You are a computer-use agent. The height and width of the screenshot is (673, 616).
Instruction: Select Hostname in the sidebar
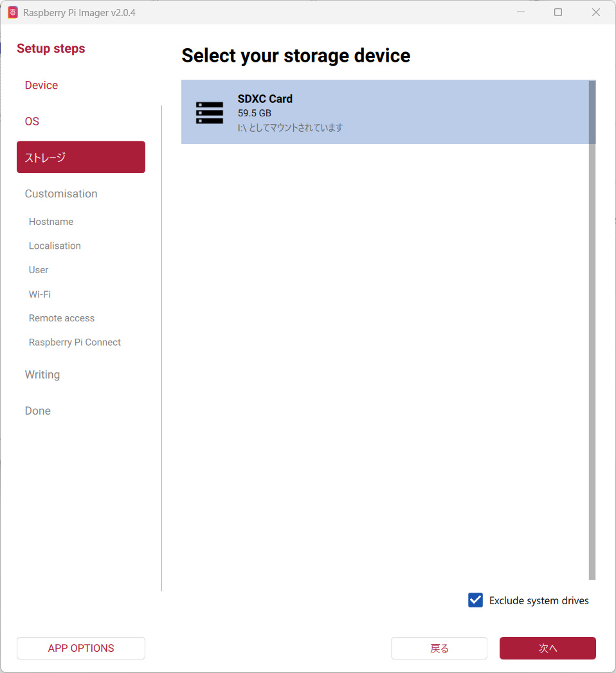[x=51, y=222]
